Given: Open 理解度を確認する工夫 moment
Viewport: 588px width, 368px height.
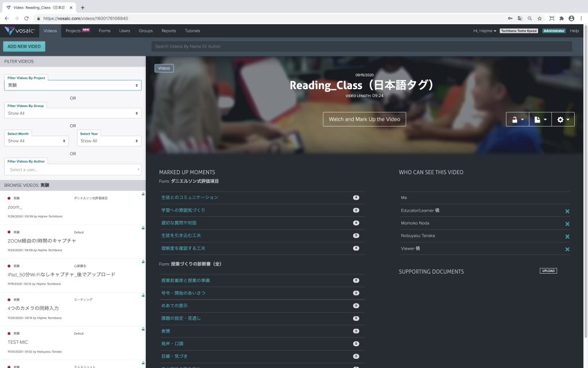Looking at the screenshot, I should (183, 248).
